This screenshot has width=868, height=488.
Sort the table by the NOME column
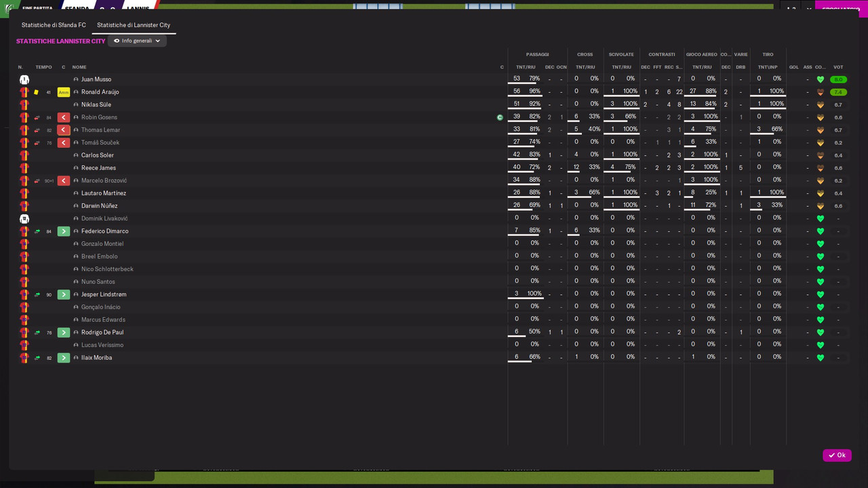[79, 67]
